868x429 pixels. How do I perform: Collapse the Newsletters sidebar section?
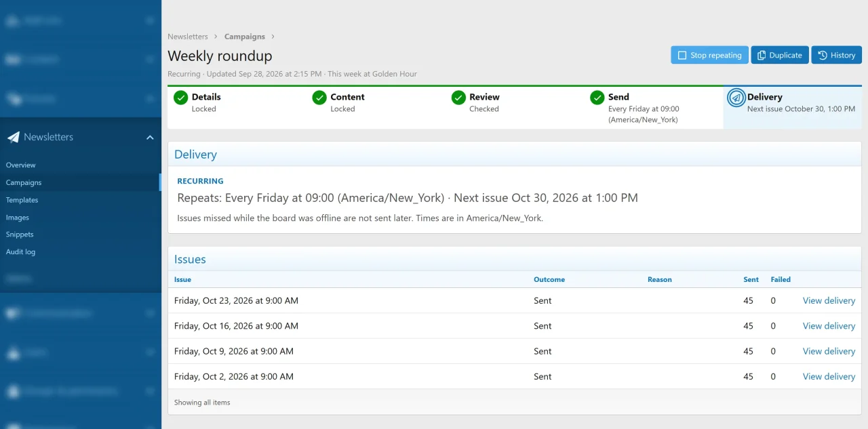pyautogui.click(x=150, y=138)
